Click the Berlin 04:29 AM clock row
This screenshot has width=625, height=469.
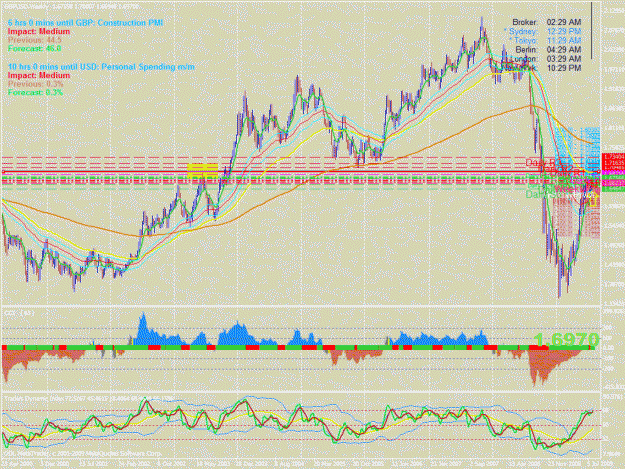[548, 50]
